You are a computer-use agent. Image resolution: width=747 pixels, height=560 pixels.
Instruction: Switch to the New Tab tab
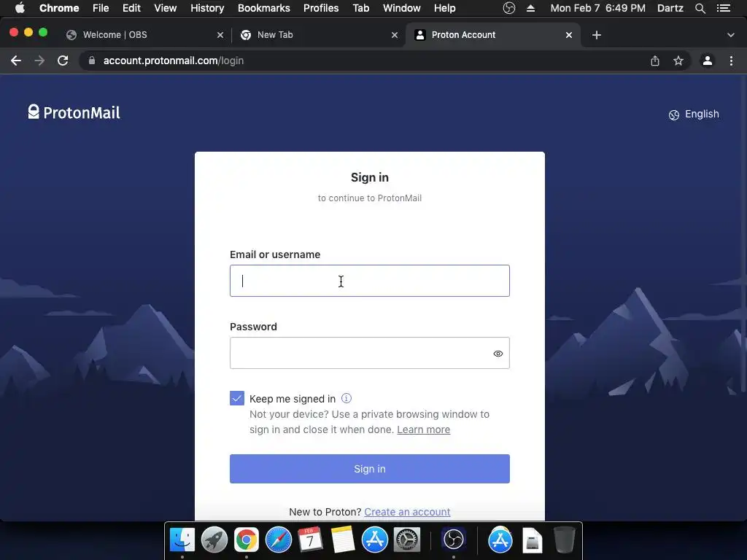[x=319, y=35]
